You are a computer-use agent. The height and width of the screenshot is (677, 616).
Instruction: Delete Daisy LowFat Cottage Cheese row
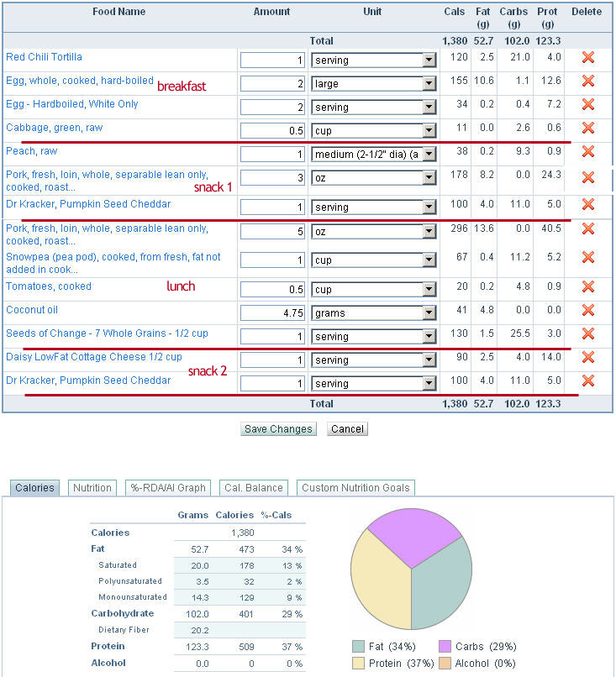pyautogui.click(x=587, y=358)
